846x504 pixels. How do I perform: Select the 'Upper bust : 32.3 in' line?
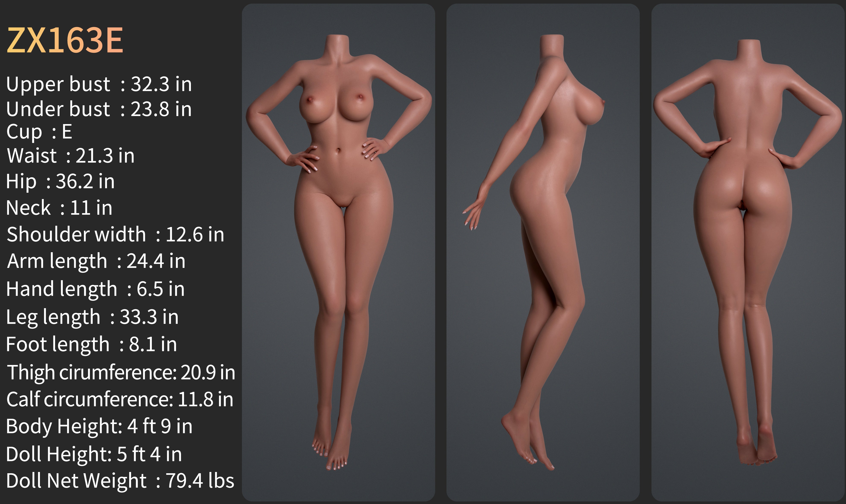[99, 84]
